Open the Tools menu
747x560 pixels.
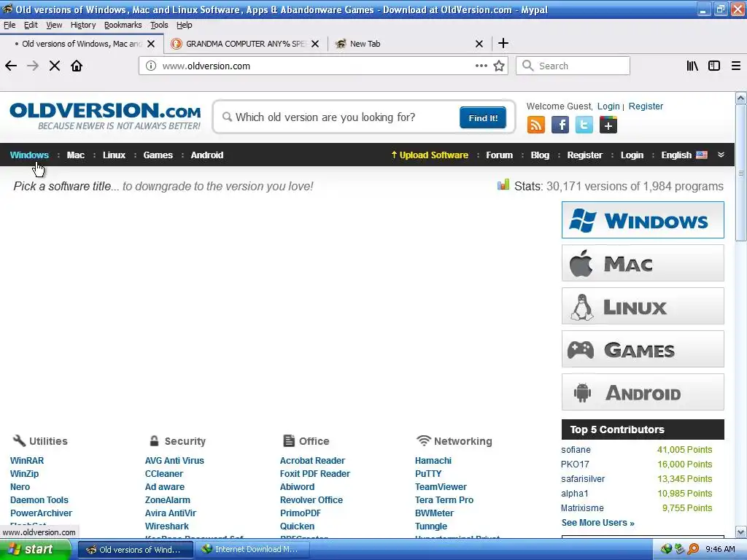159,25
